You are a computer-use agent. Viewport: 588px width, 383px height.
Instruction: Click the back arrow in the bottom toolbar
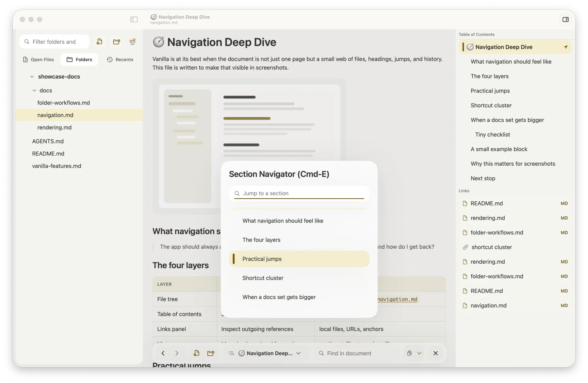[x=163, y=353]
